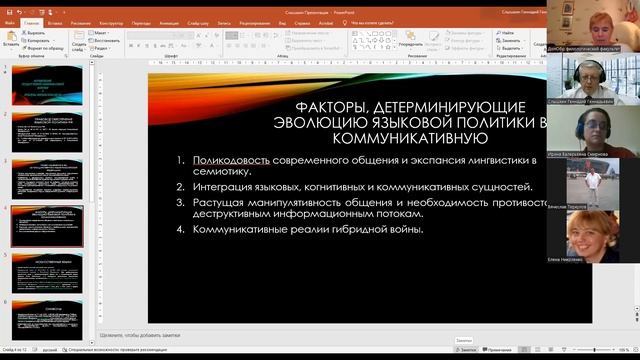The width and height of the screenshot is (640, 360).
Task: Open the Конструктор ribbon tab
Action: [111, 23]
